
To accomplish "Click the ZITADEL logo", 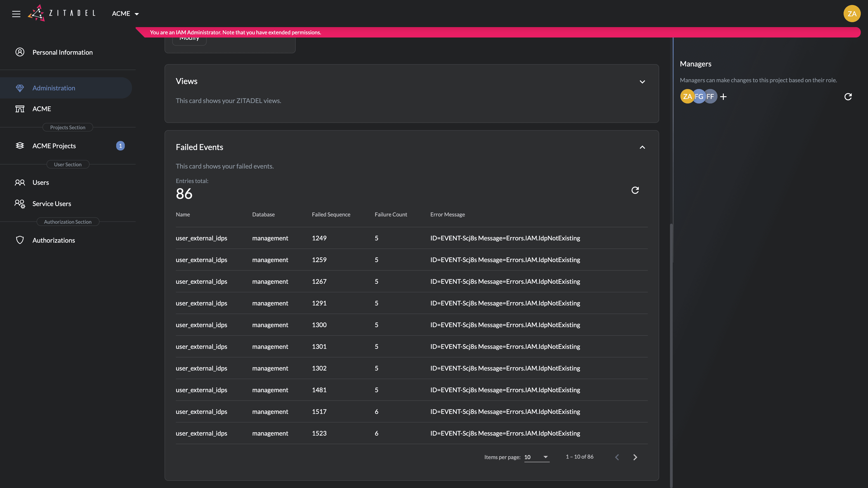I will pyautogui.click(x=62, y=14).
